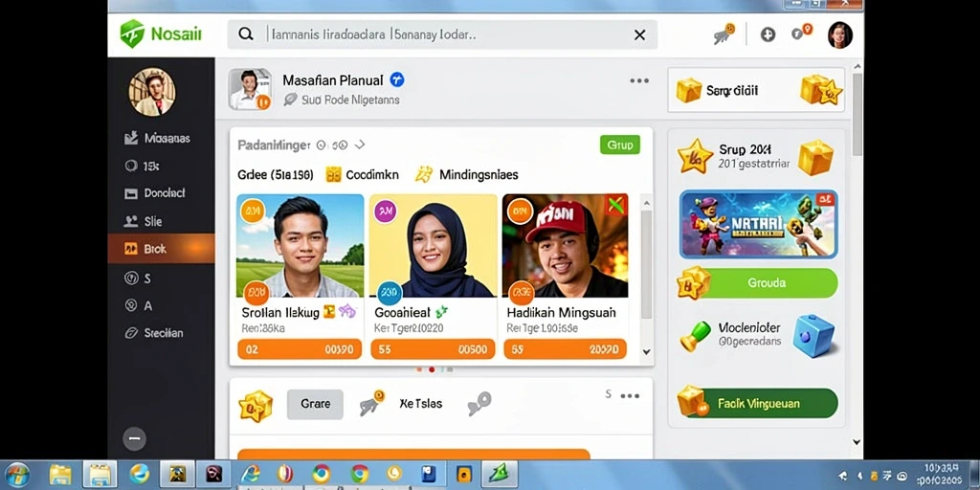Click the main page vertical scrollbar

click(857, 115)
